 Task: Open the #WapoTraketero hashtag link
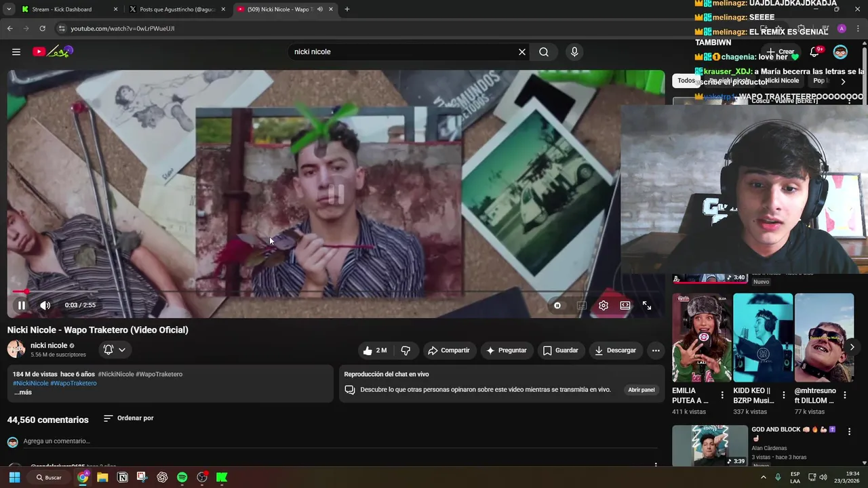point(73,383)
